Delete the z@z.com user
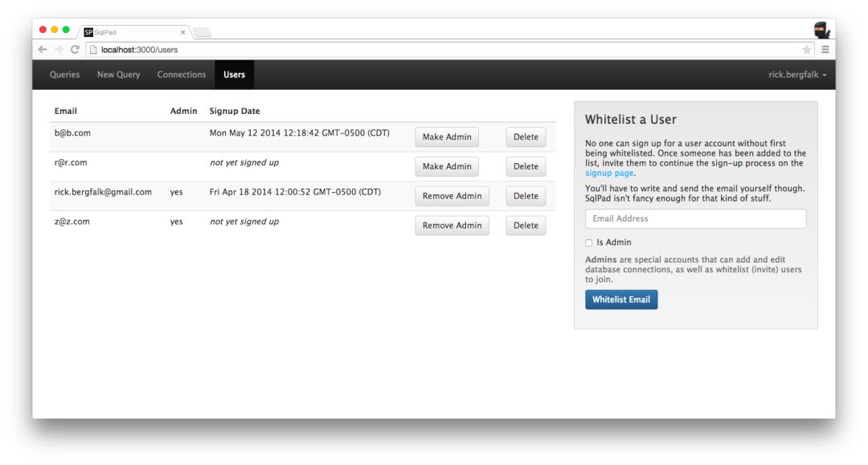The width and height of the screenshot is (868, 465). click(x=526, y=226)
